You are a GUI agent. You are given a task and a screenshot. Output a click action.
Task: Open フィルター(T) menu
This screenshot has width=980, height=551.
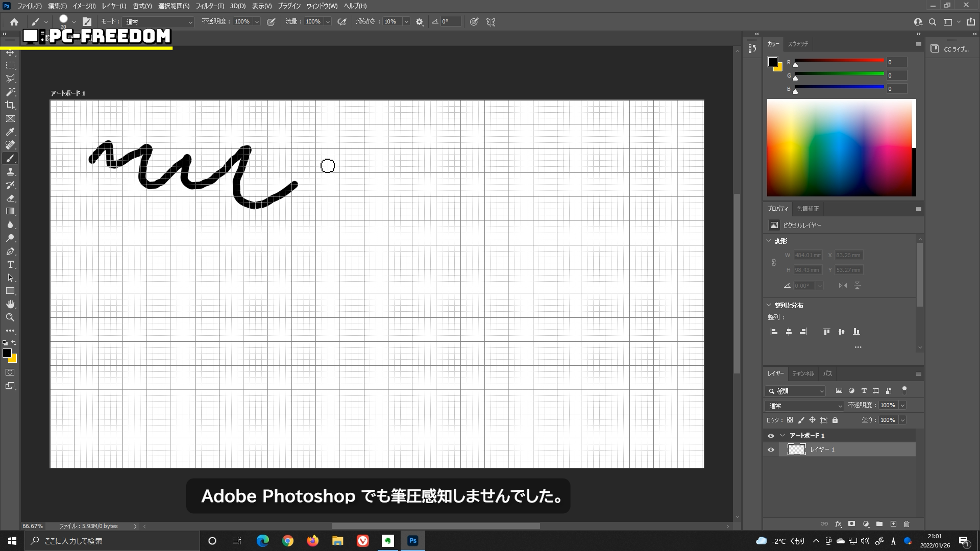click(209, 6)
